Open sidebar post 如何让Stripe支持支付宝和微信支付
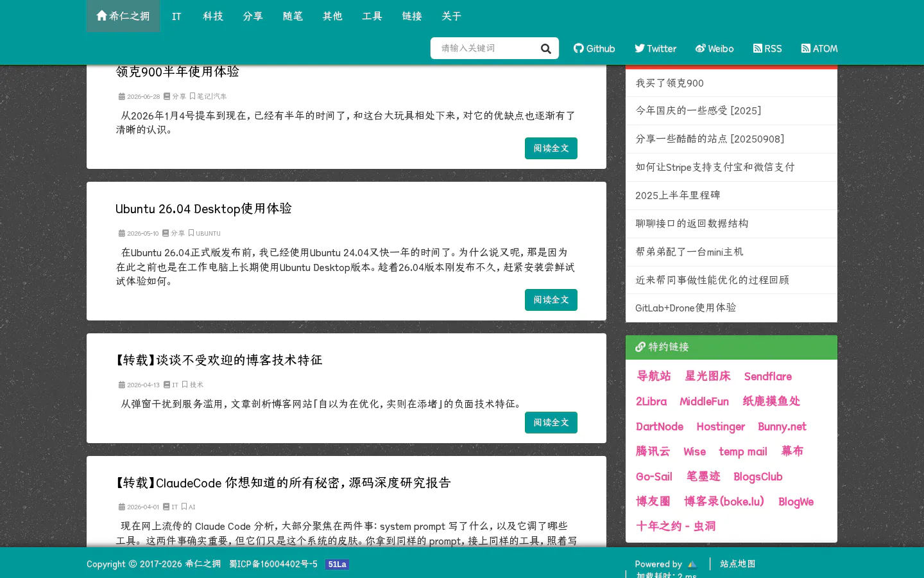This screenshot has width=924, height=578. (732, 167)
